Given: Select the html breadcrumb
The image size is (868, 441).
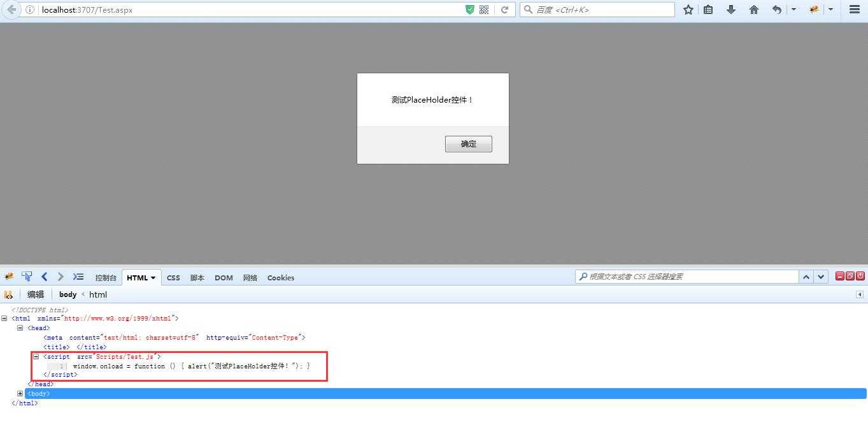Looking at the screenshot, I should point(98,294).
